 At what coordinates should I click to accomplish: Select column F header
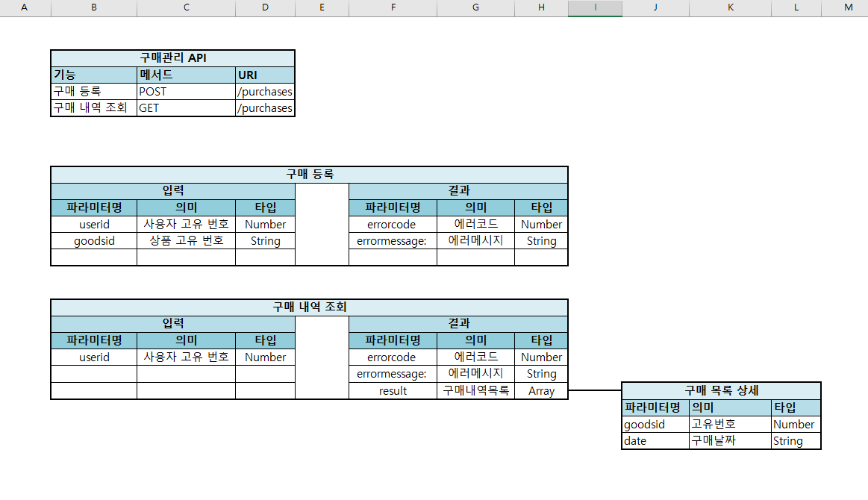click(393, 7)
